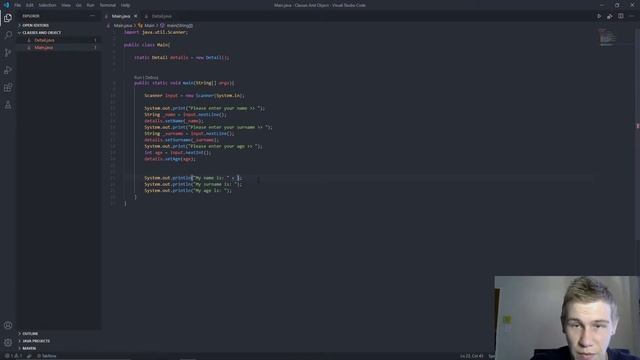
Task: Open the Manage gear icon
Action: pyautogui.click(x=8, y=342)
